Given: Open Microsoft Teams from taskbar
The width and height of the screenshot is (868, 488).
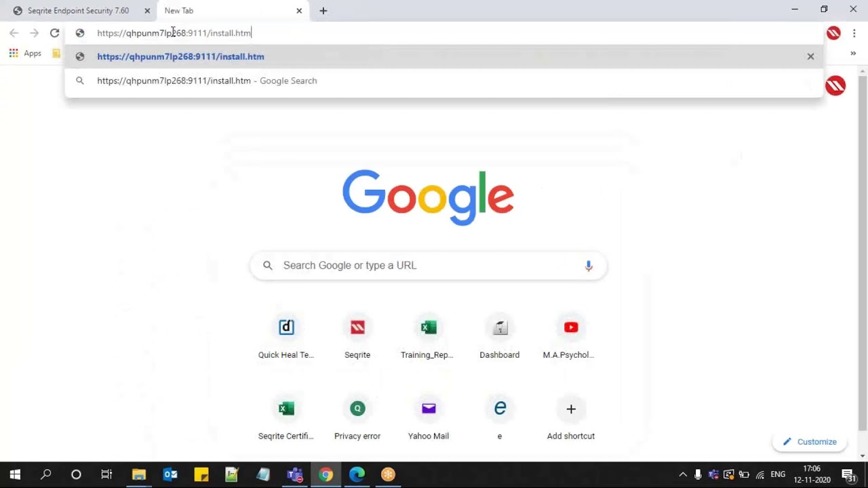Looking at the screenshot, I should (x=294, y=474).
